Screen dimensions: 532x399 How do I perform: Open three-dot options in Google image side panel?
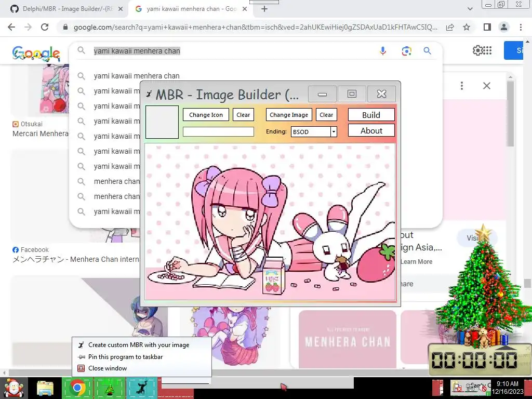click(x=462, y=86)
